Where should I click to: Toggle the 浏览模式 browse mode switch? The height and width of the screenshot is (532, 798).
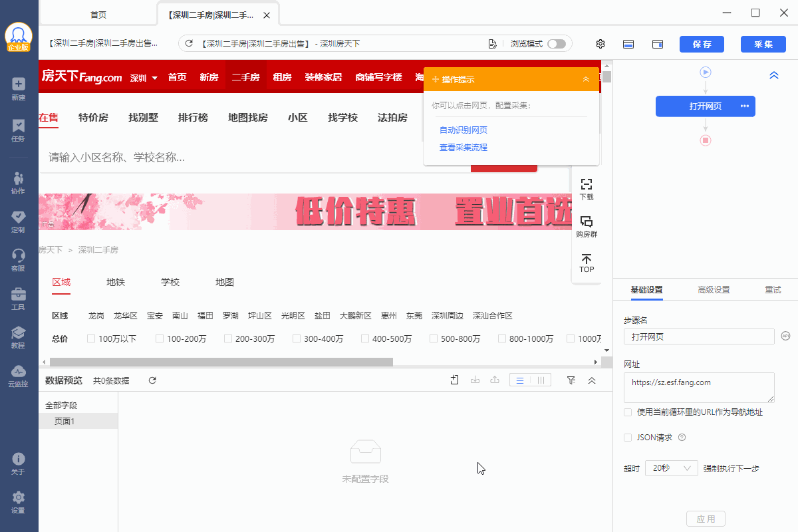coord(557,44)
